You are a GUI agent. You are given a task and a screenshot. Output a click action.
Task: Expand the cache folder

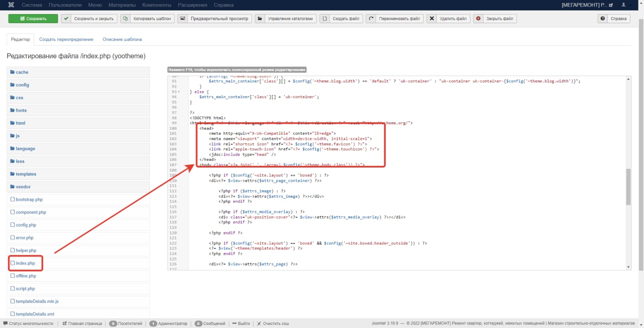pyautogui.click(x=78, y=72)
